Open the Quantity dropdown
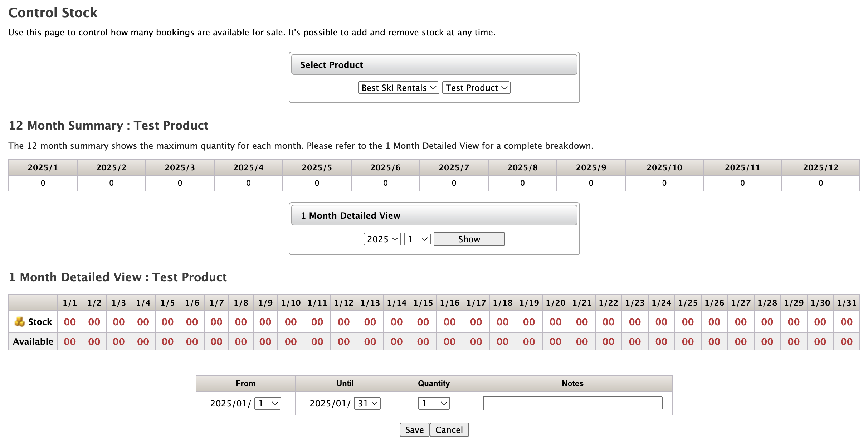Image resolution: width=868 pixels, height=448 pixels. (433, 403)
